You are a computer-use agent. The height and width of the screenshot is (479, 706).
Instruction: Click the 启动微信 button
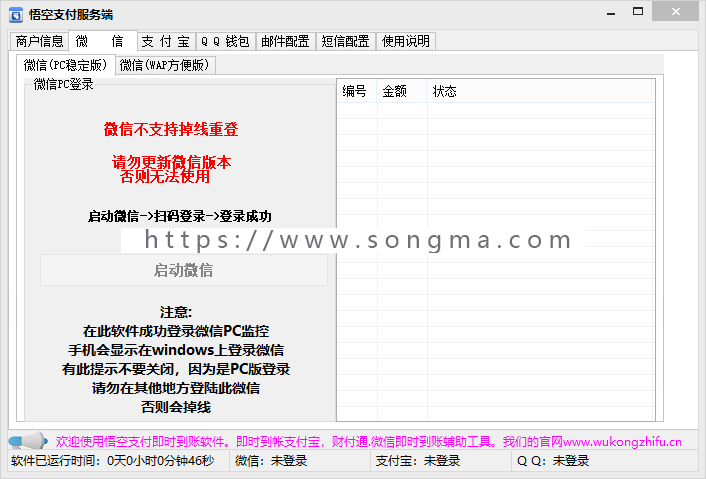tap(184, 270)
